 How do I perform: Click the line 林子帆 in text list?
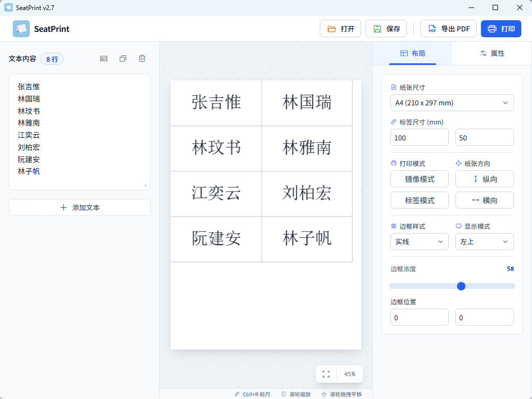coord(29,171)
